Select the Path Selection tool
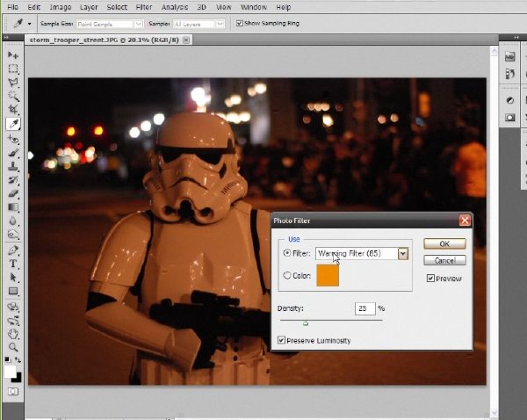This screenshot has width=527, height=420. coord(13,278)
